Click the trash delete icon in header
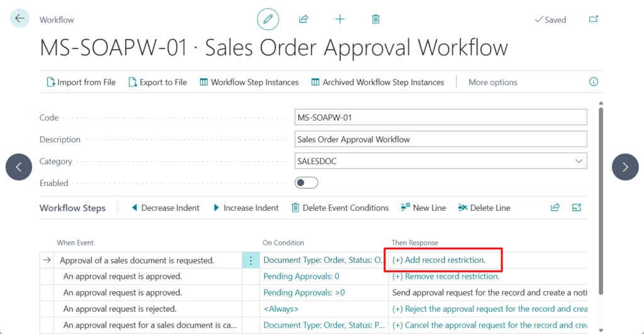644x334 pixels. 375,19
